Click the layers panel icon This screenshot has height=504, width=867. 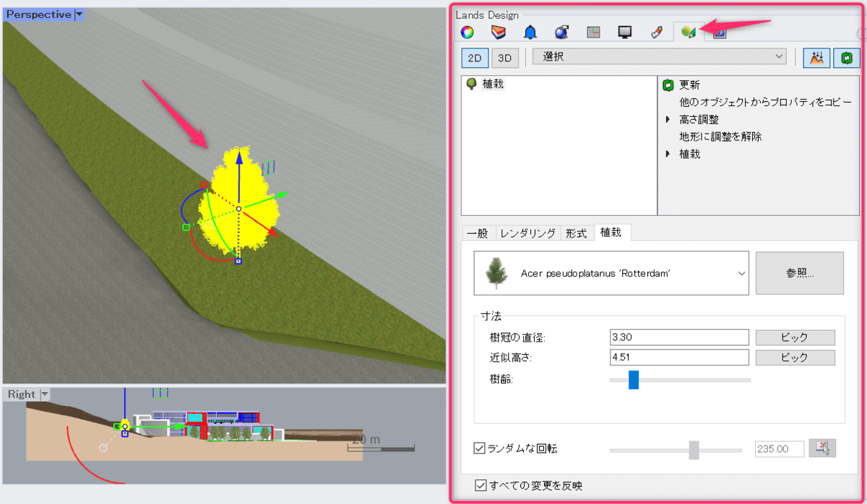tap(499, 32)
